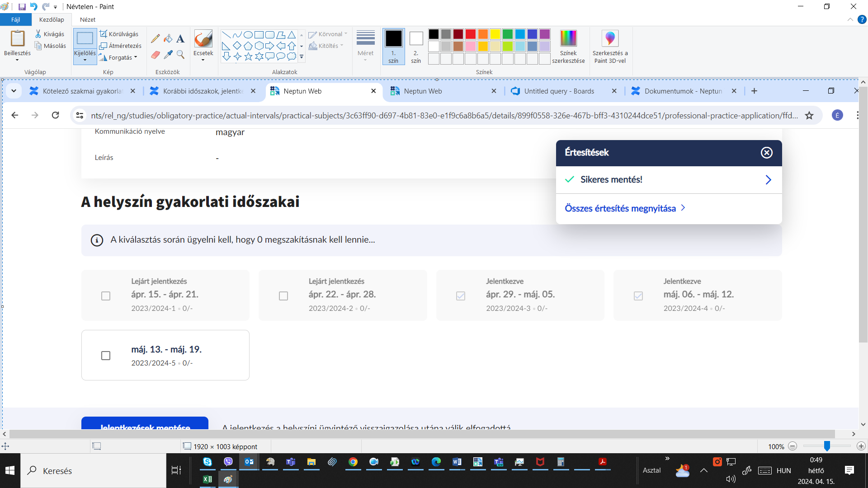Click the Edit colors icon
868x488 pixels.
pos(568,39)
